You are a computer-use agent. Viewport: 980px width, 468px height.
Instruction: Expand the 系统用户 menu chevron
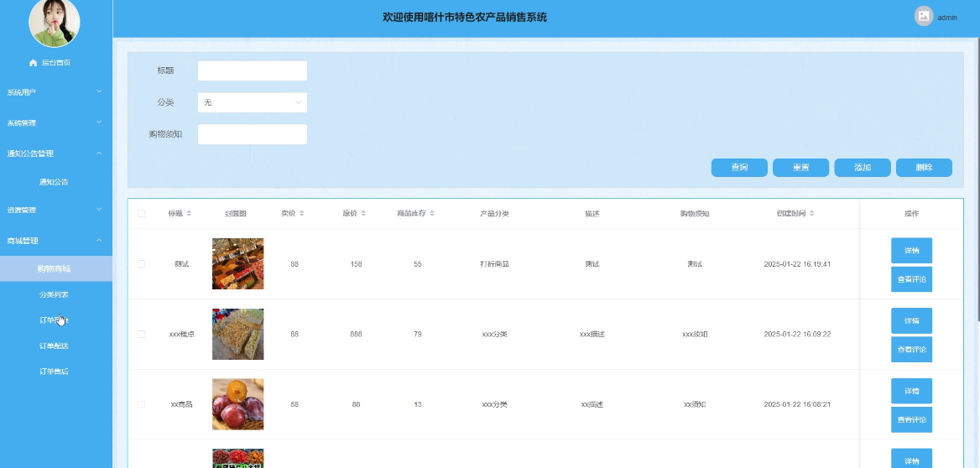(x=99, y=92)
